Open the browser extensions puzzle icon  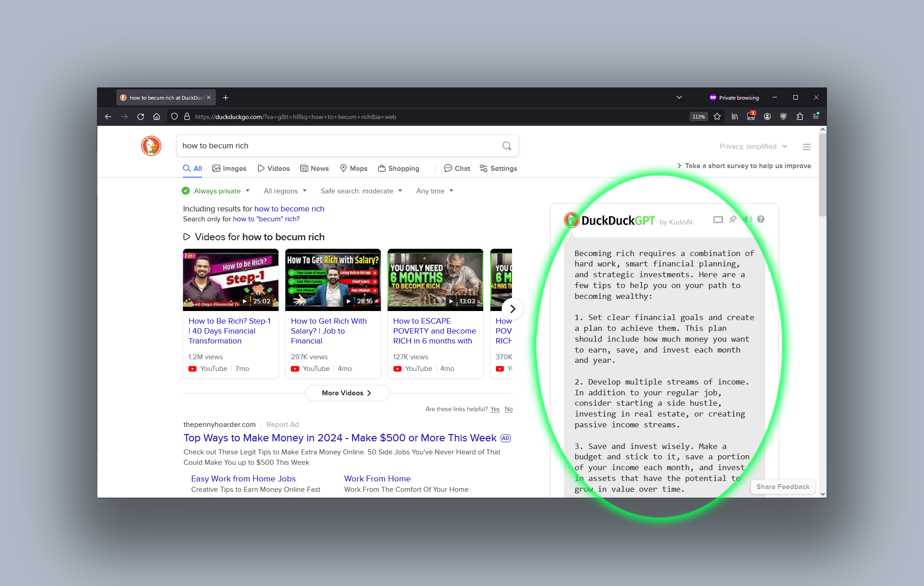800,117
